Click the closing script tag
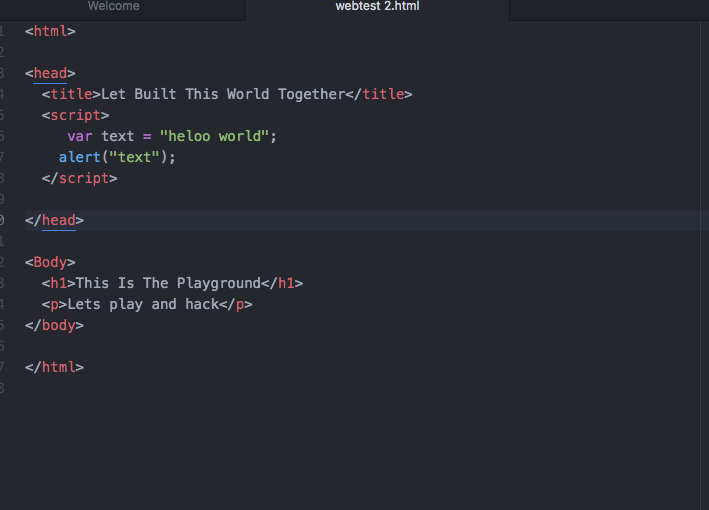Screen dimensions: 709x510 [80, 178]
